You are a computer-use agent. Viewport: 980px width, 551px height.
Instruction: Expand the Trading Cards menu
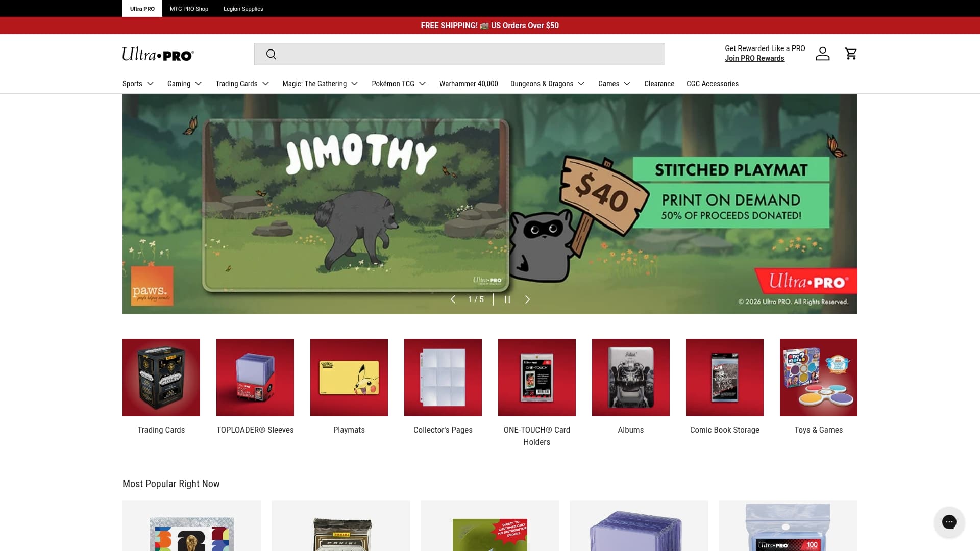[x=242, y=84]
